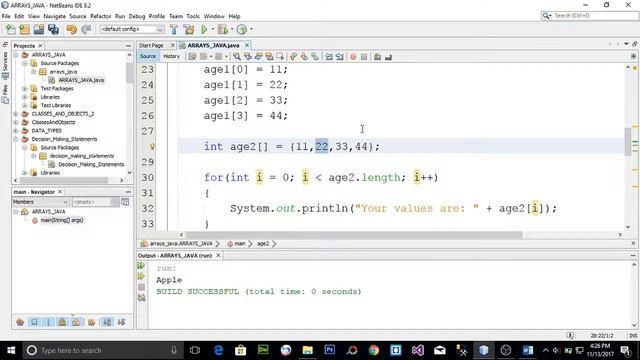Image resolution: width=640 pixels, height=360 pixels.
Task: Select the ARRAYS_JAVA.java editor tab
Action: 213,45
